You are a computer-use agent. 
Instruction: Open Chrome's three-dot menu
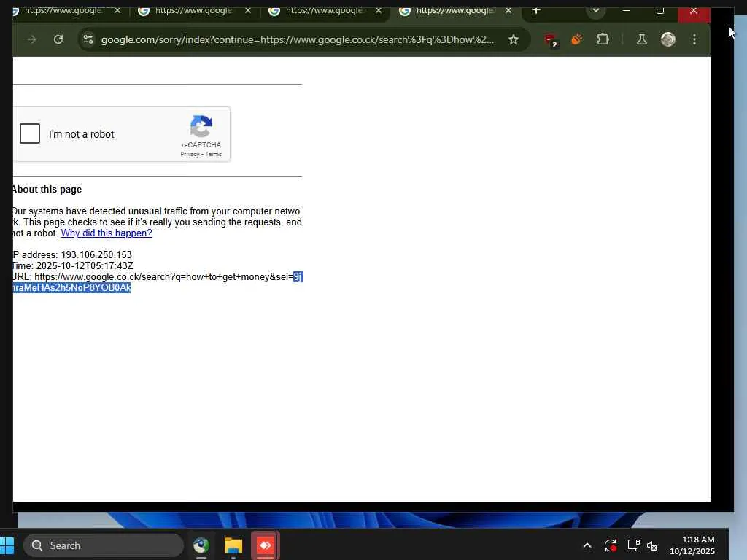point(694,39)
